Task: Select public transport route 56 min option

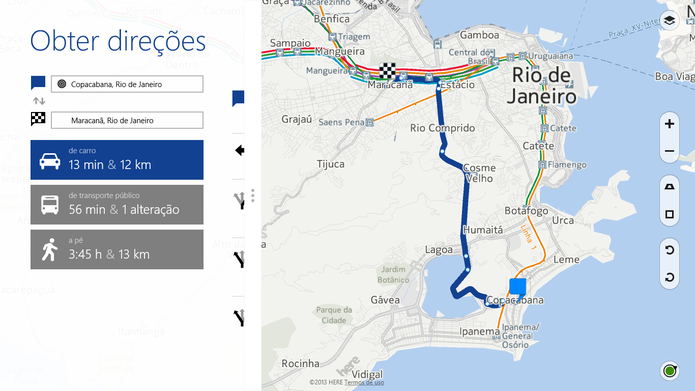Action: click(x=117, y=205)
